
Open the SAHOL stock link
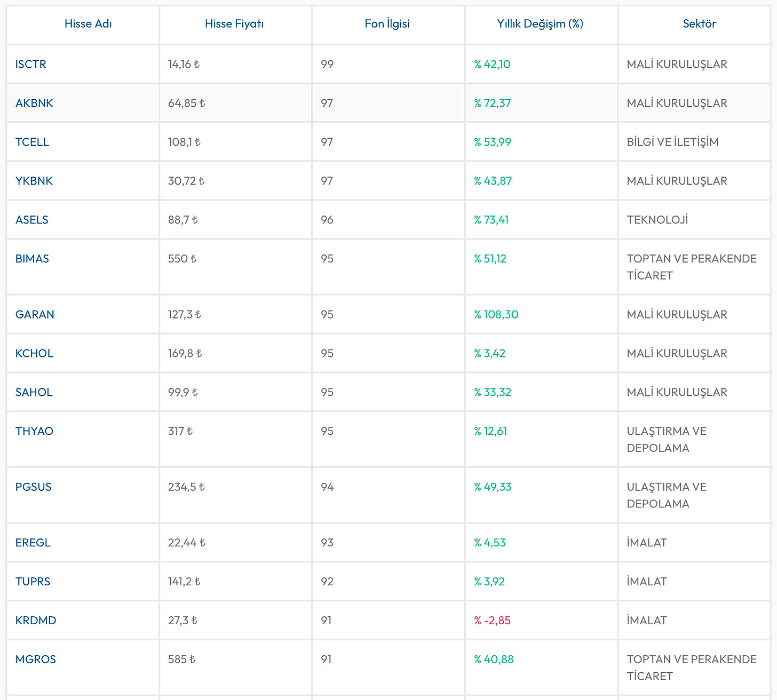click(34, 392)
